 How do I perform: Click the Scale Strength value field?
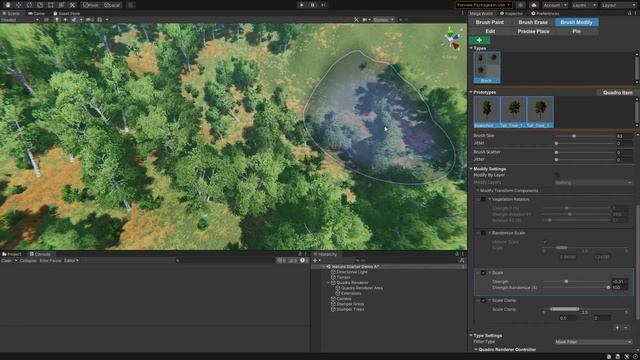point(620,282)
